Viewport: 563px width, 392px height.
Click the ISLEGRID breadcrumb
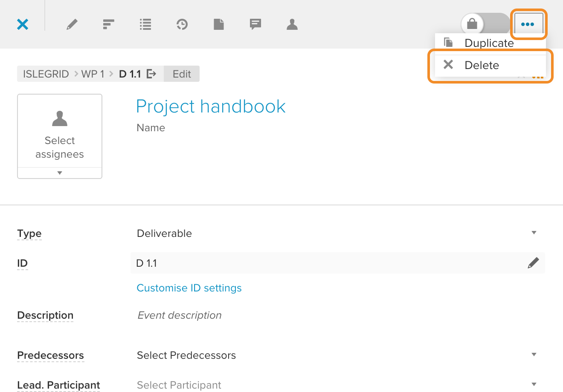[46, 74]
